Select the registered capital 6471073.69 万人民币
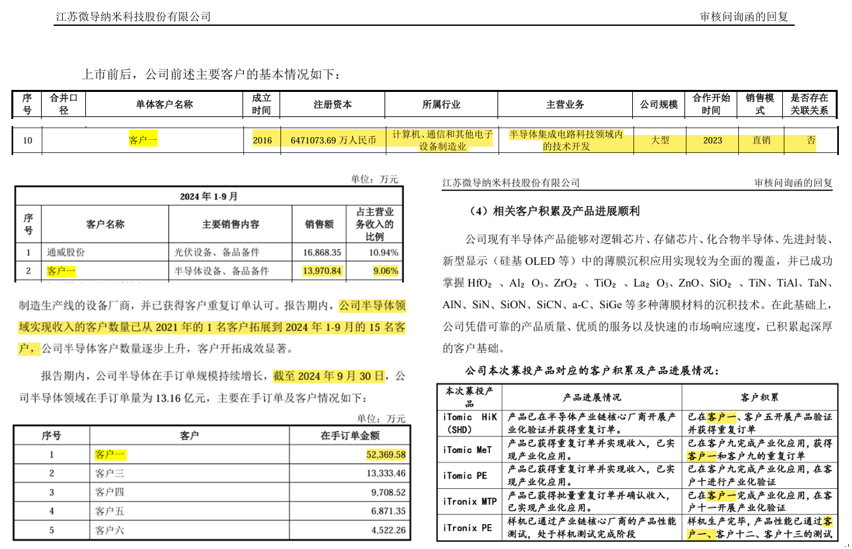 (333, 140)
